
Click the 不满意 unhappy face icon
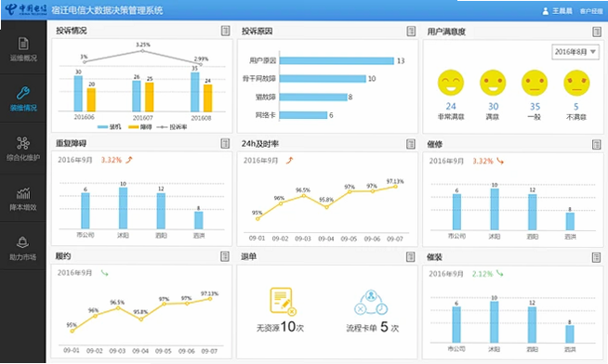click(576, 83)
